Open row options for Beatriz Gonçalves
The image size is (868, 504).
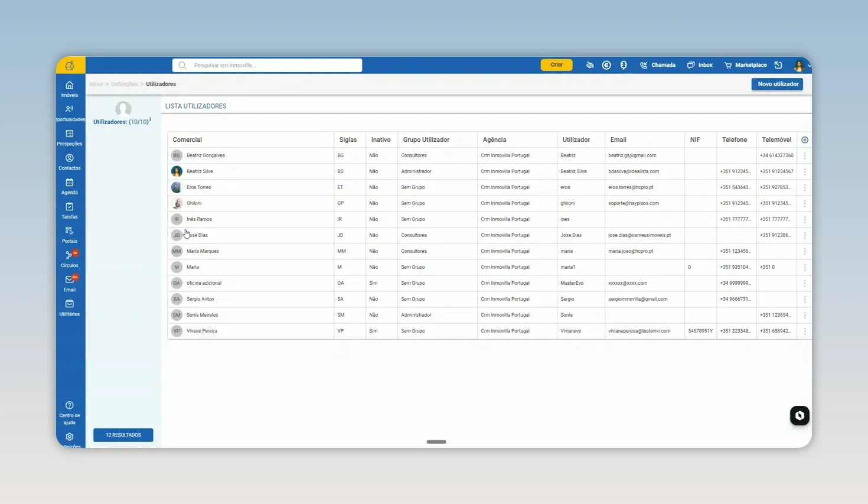click(805, 156)
